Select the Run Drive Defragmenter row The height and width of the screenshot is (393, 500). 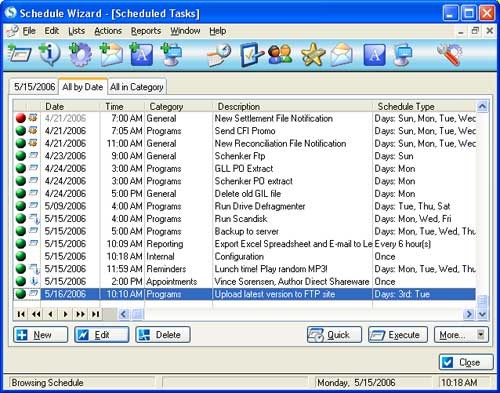click(245, 206)
